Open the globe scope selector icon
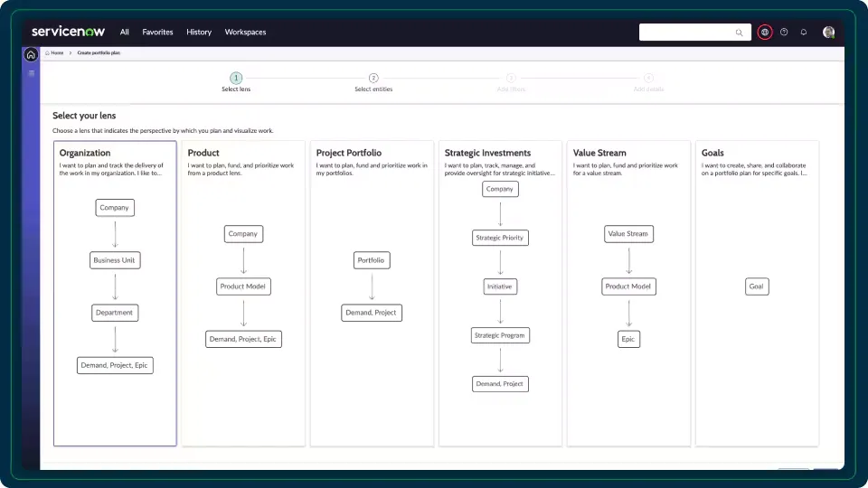 tap(765, 33)
